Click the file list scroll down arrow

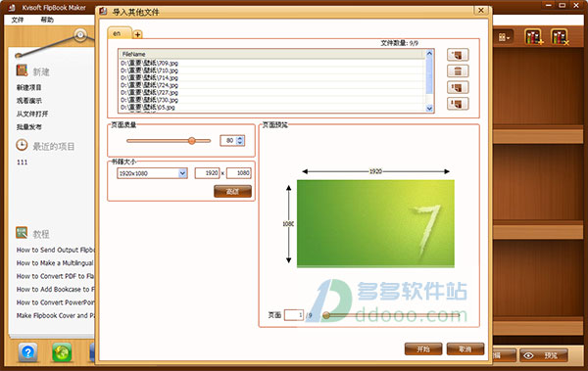(x=430, y=109)
